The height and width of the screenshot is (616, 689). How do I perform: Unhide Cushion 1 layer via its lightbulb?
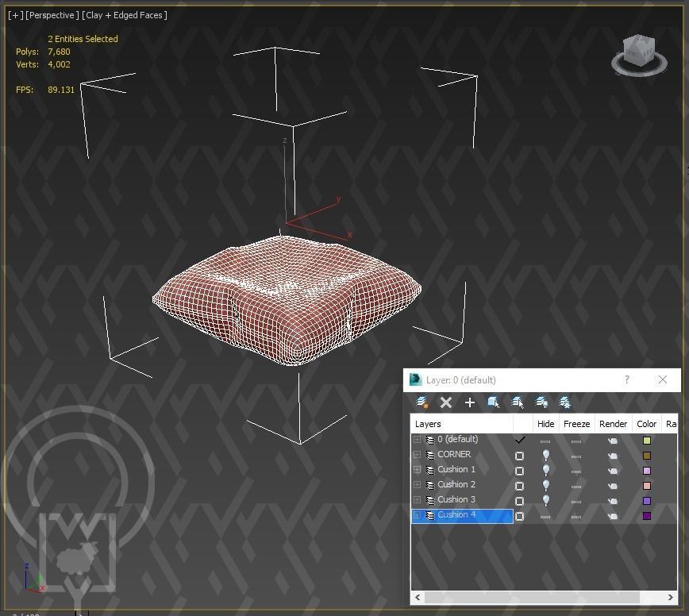pyautogui.click(x=546, y=470)
